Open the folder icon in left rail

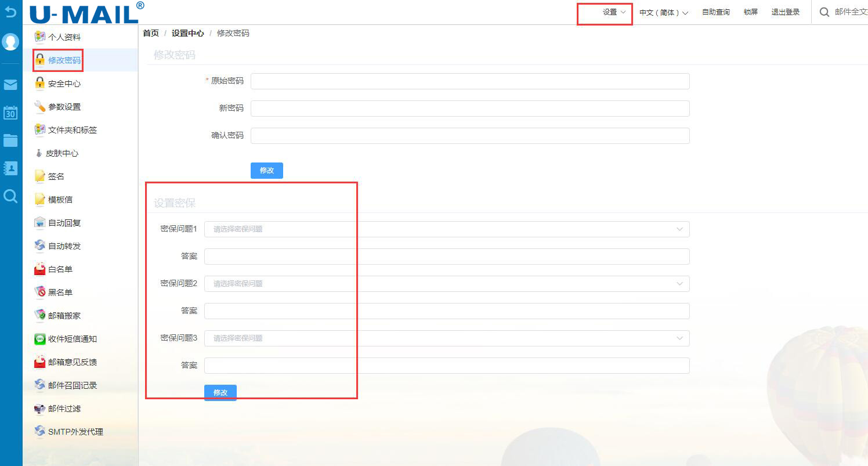click(10, 140)
